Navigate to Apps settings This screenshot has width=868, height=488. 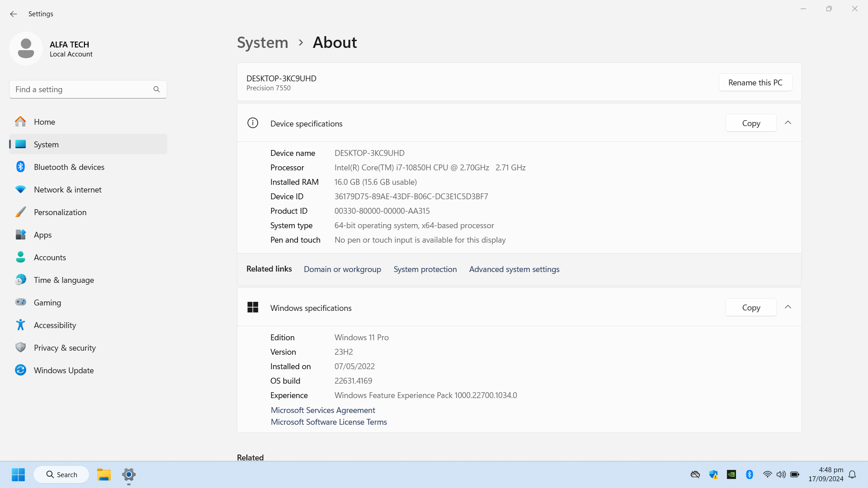coord(88,235)
